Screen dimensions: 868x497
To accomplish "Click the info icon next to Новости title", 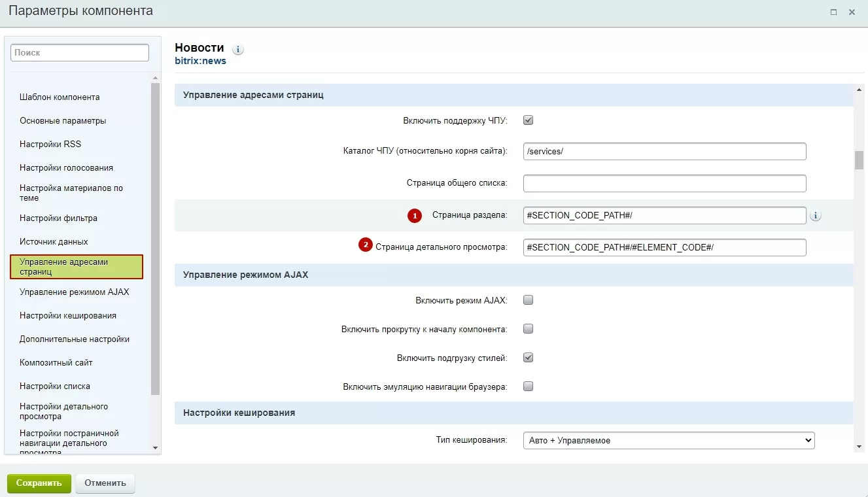I will pos(238,50).
